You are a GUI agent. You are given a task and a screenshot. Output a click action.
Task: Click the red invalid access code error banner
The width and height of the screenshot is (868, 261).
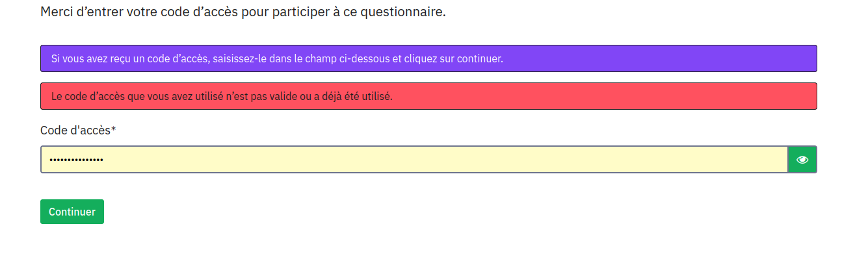click(x=428, y=96)
